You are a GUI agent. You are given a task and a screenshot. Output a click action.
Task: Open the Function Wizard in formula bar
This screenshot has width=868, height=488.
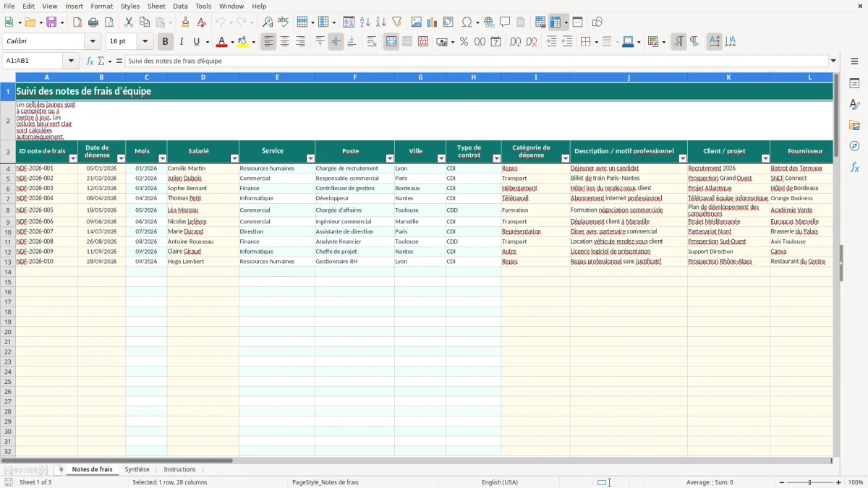tap(90, 61)
